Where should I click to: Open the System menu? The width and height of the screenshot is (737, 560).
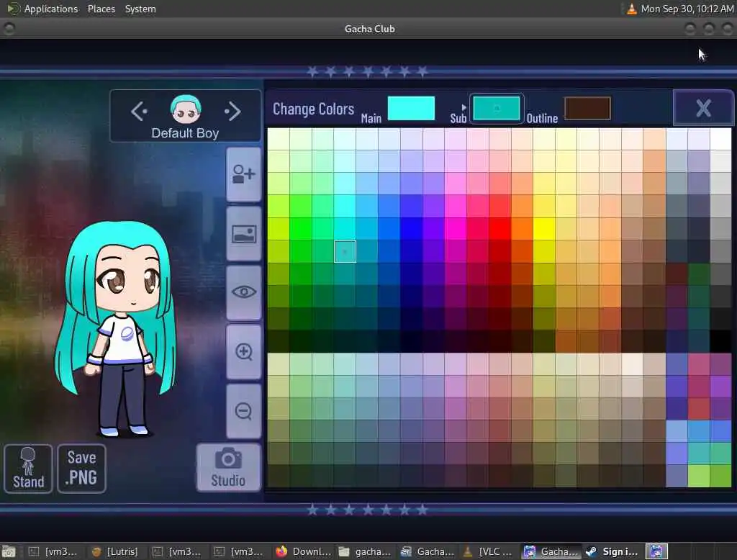point(140,9)
